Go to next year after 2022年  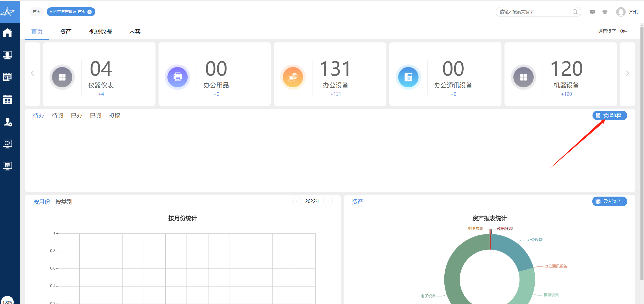pyautogui.click(x=328, y=201)
